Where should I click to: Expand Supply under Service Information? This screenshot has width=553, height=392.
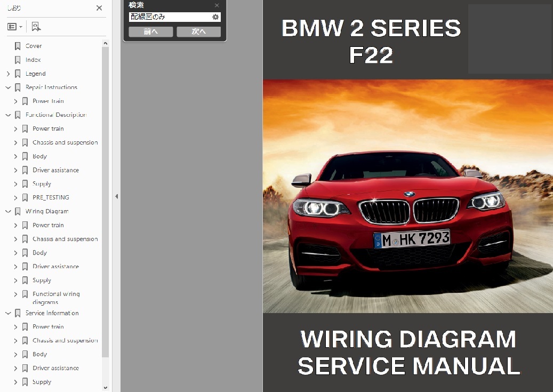pos(15,382)
